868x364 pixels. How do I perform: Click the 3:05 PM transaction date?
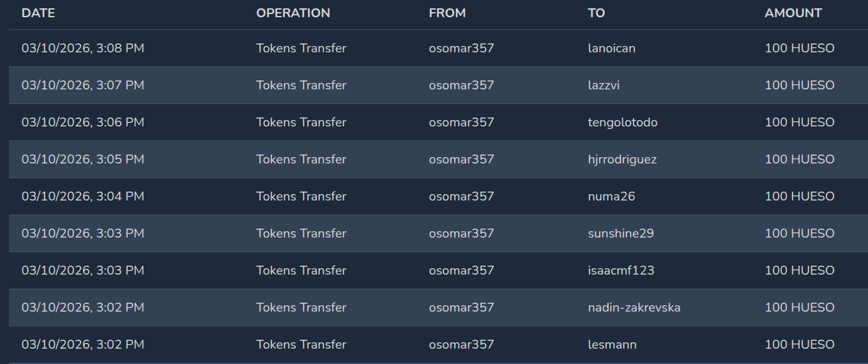(83, 159)
